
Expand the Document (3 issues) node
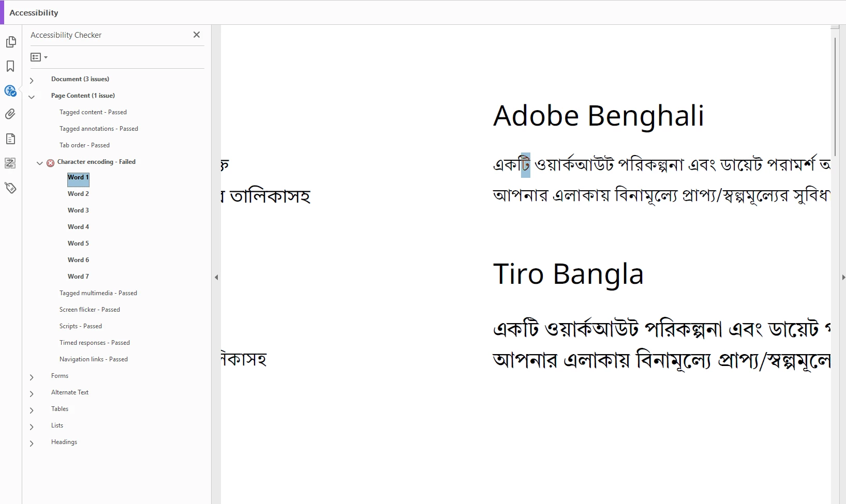coord(32,81)
